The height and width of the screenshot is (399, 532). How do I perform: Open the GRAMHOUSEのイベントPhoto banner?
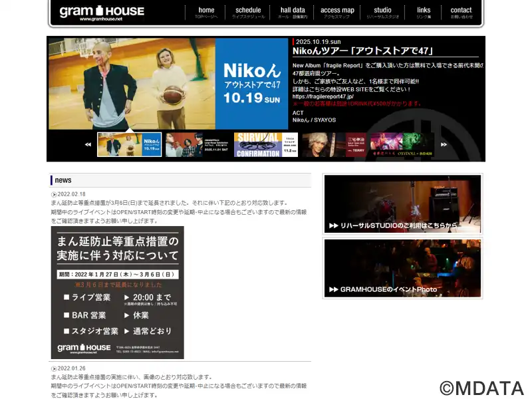pyautogui.click(x=402, y=269)
